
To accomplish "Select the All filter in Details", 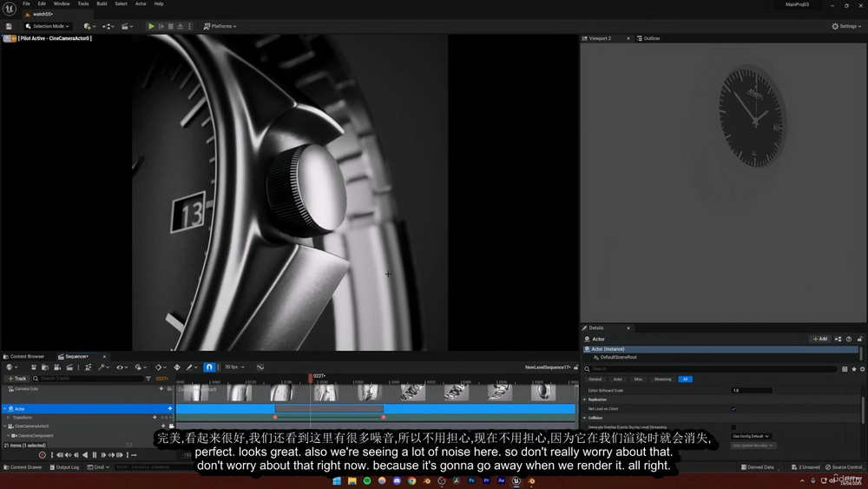I will (x=686, y=380).
